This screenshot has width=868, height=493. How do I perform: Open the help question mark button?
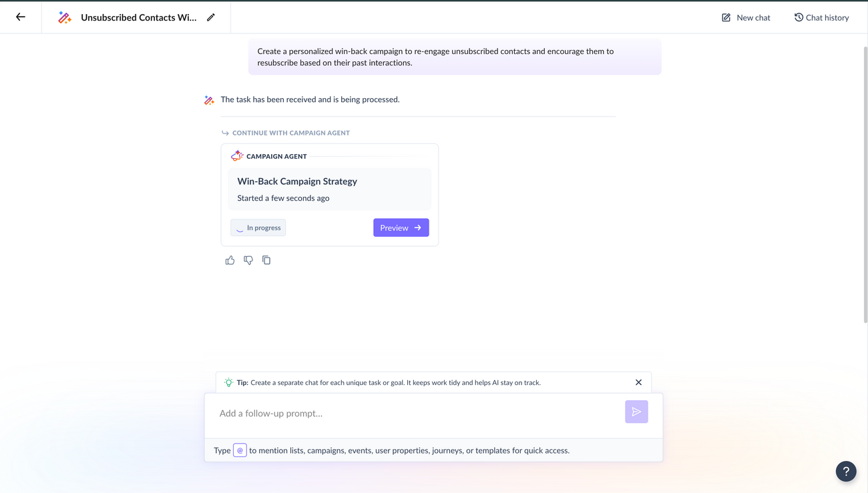click(845, 471)
